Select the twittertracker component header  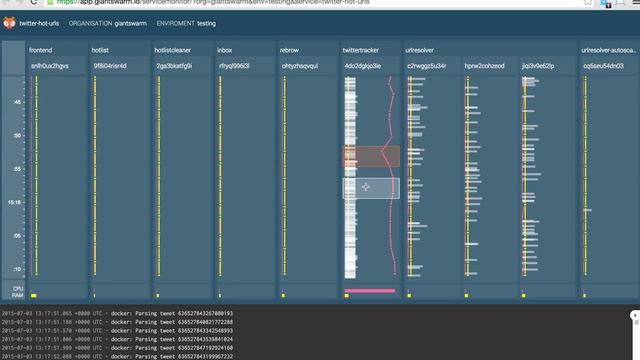click(361, 50)
